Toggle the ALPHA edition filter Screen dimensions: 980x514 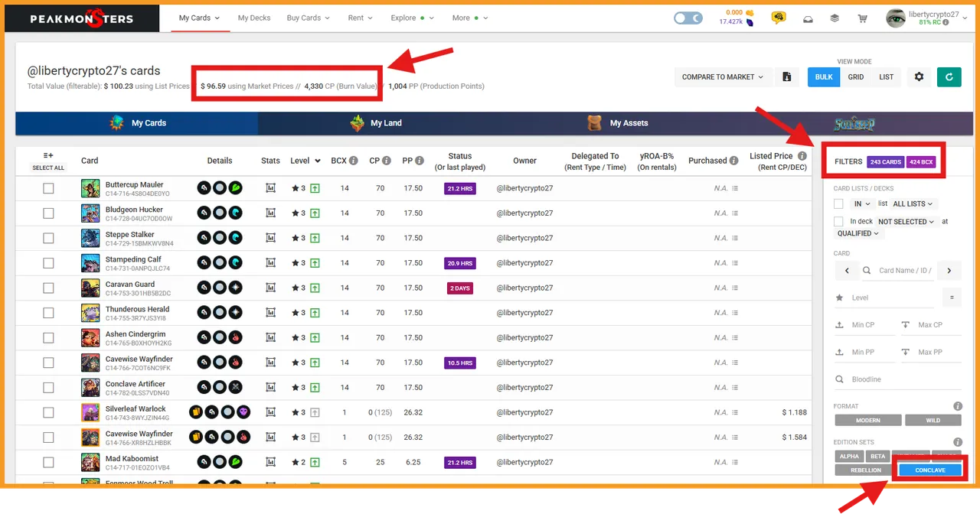[850, 456]
